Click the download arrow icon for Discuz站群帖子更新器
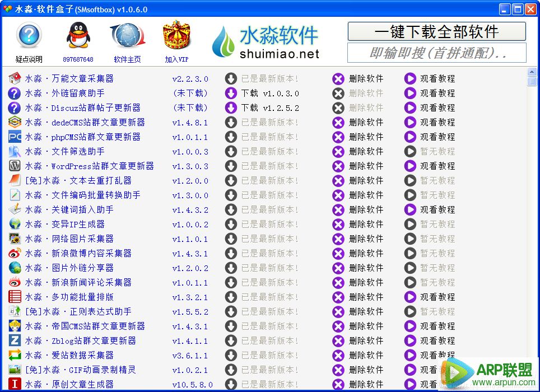Screen dimensions: 540x392 click(x=231, y=108)
